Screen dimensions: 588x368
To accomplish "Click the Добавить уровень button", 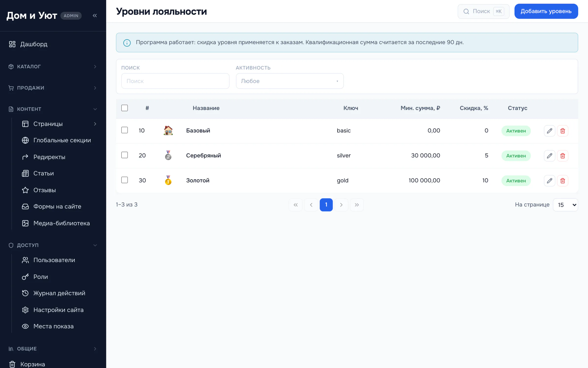I will tap(546, 11).
